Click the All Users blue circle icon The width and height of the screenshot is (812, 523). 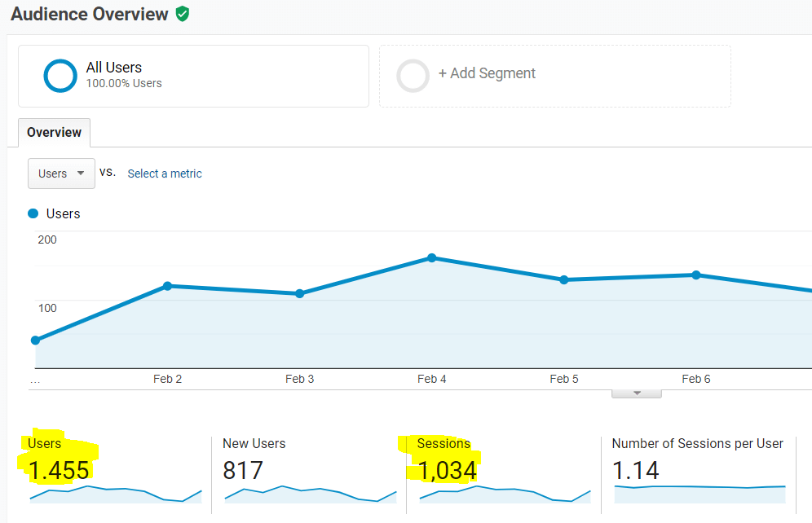pyautogui.click(x=60, y=75)
